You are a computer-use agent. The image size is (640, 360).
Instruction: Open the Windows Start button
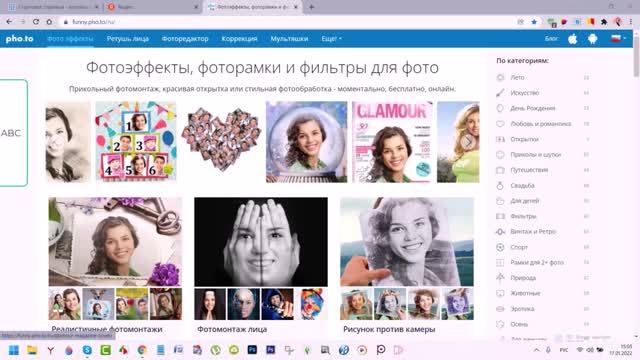pos(14,350)
